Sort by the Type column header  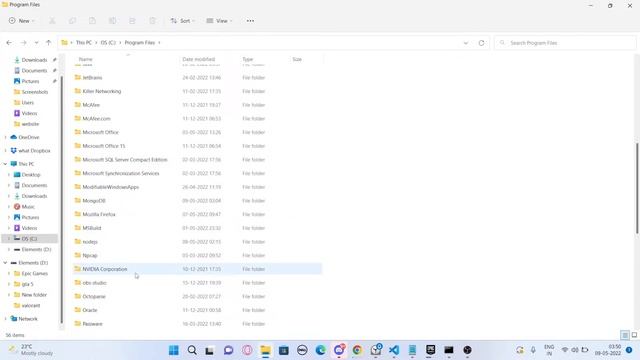[x=248, y=59]
